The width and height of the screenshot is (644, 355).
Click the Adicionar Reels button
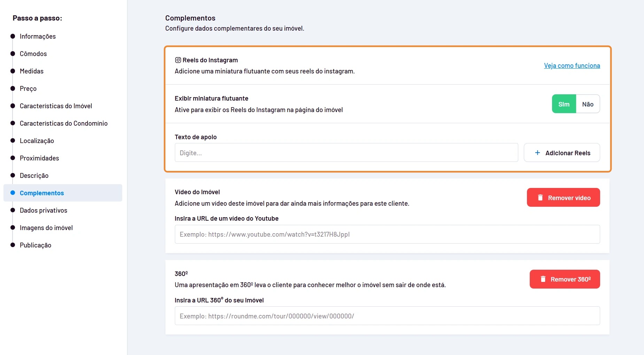click(562, 152)
